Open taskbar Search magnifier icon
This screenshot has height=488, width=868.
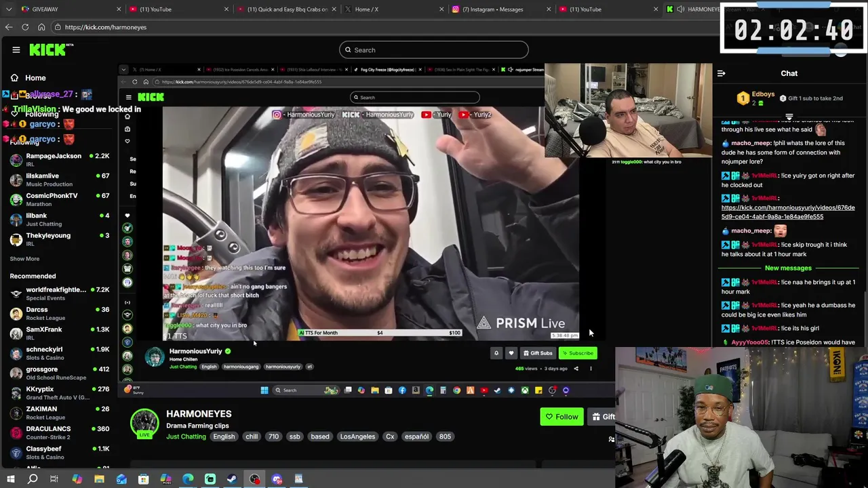pyautogui.click(x=33, y=479)
